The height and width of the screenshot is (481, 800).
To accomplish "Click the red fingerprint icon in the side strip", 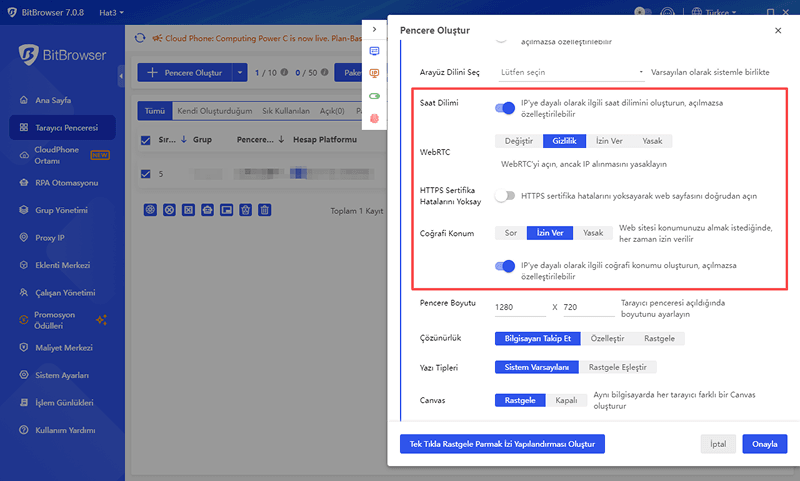I will 375,118.
